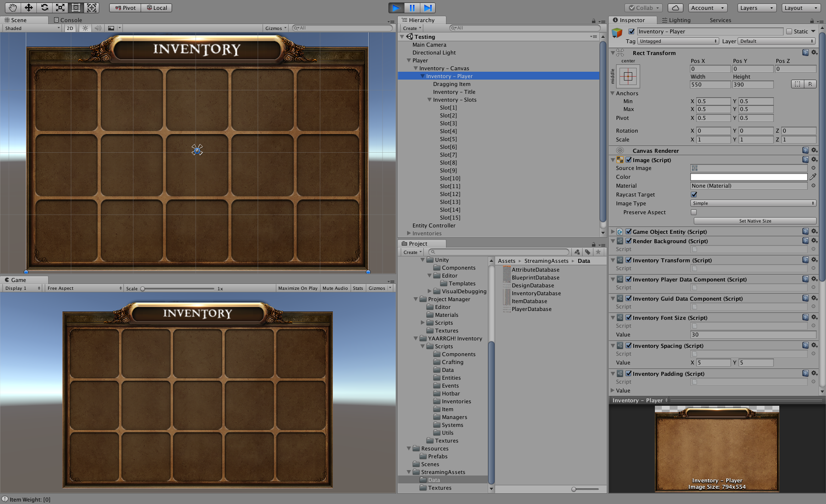Collapse the Inventory – Slots tree node
This screenshot has width=826, height=504.
(x=429, y=100)
